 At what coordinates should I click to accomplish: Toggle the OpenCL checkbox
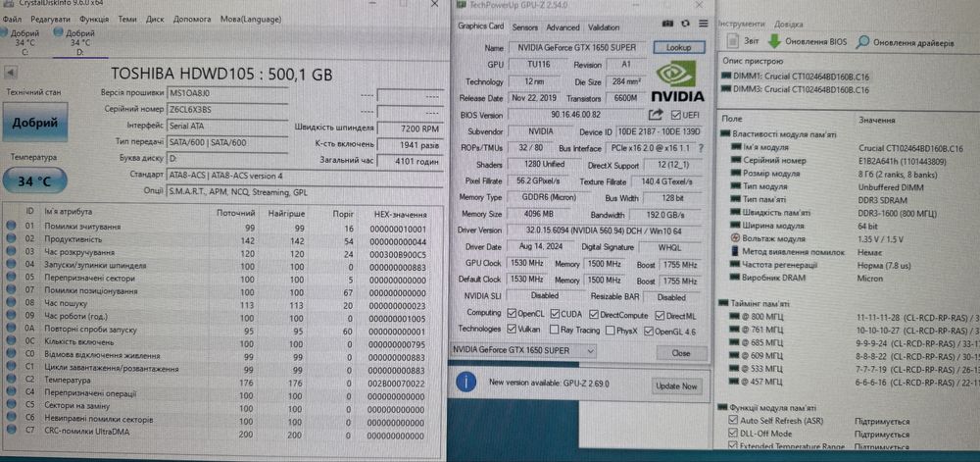[x=512, y=314]
